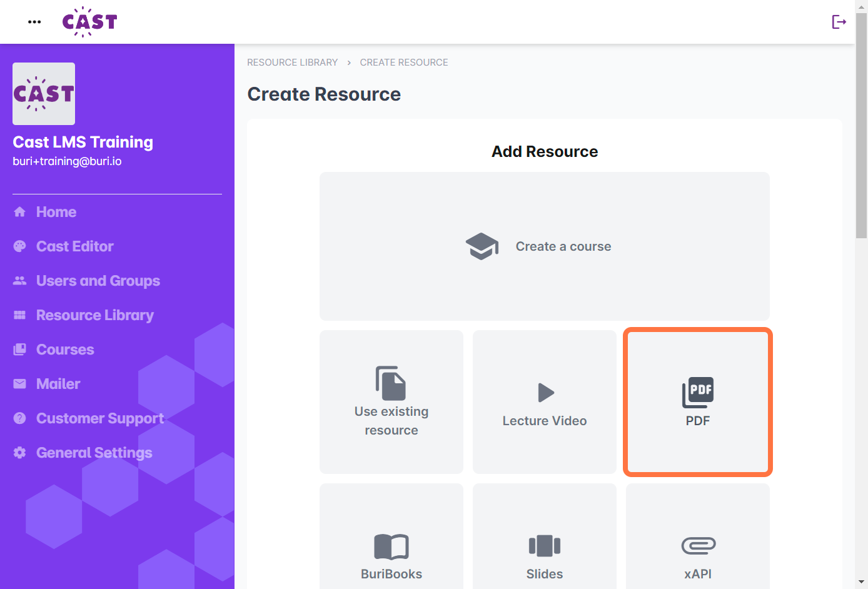Click the xAPI paperclip icon
The height and width of the screenshot is (589, 868).
click(x=699, y=546)
